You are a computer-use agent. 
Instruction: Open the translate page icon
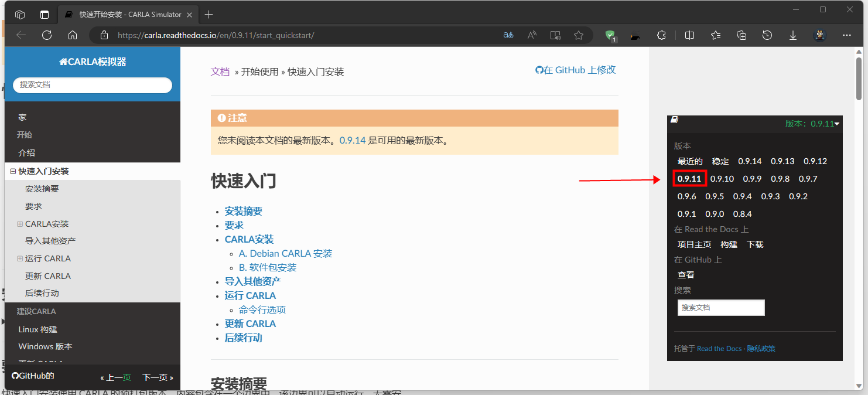pos(508,35)
